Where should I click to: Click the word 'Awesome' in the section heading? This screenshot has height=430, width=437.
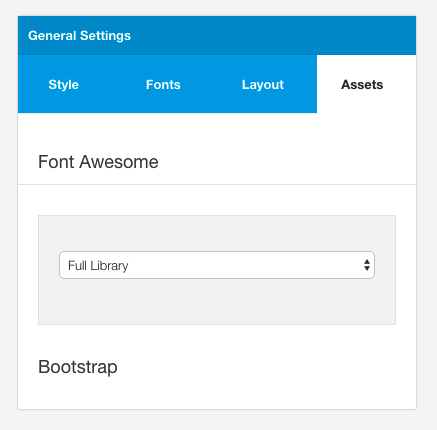click(x=119, y=162)
